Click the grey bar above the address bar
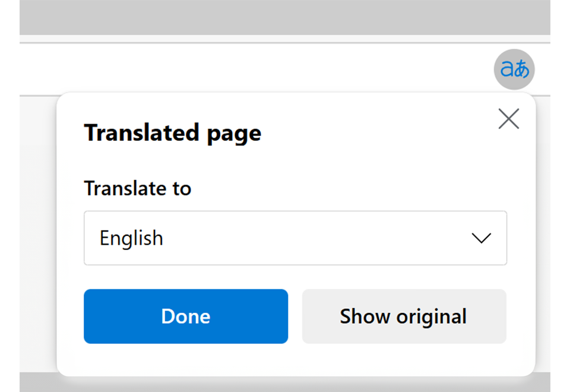Screen dimensions: 570x392 point(285,18)
